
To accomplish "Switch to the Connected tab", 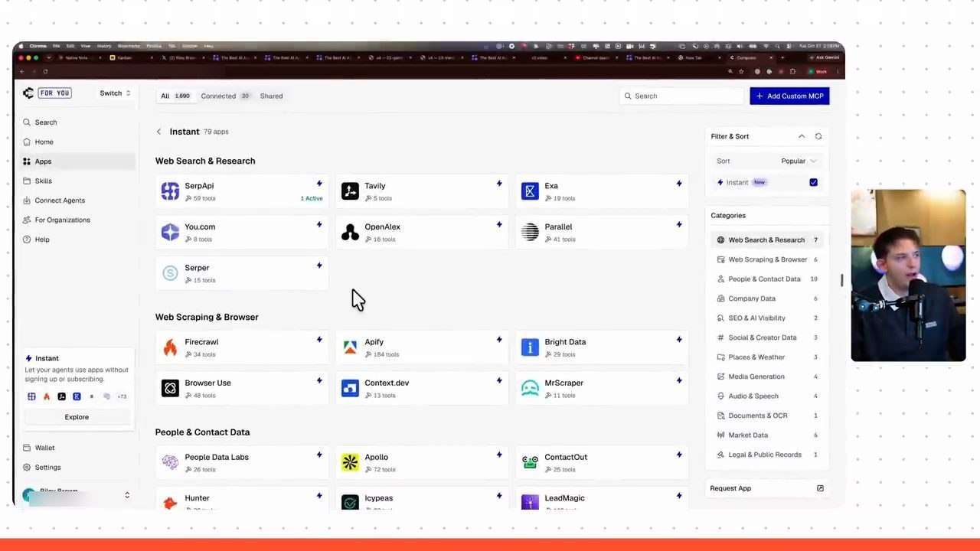I will point(225,96).
